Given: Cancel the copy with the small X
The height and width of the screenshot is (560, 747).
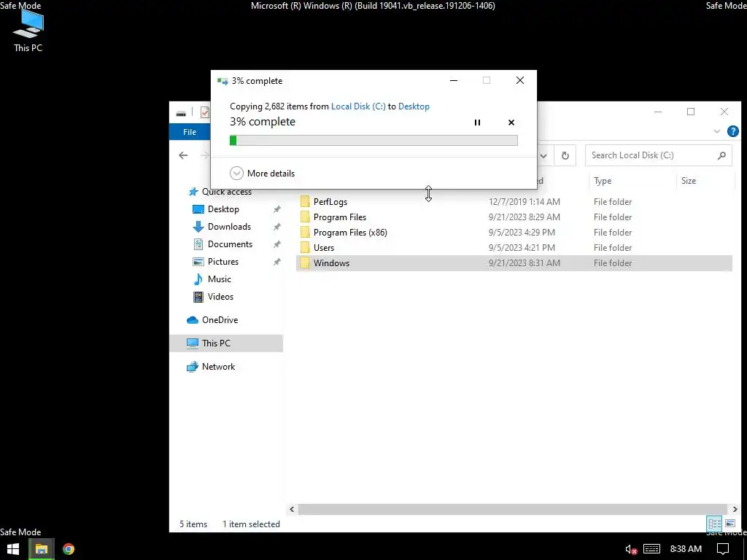Looking at the screenshot, I should click(x=511, y=122).
